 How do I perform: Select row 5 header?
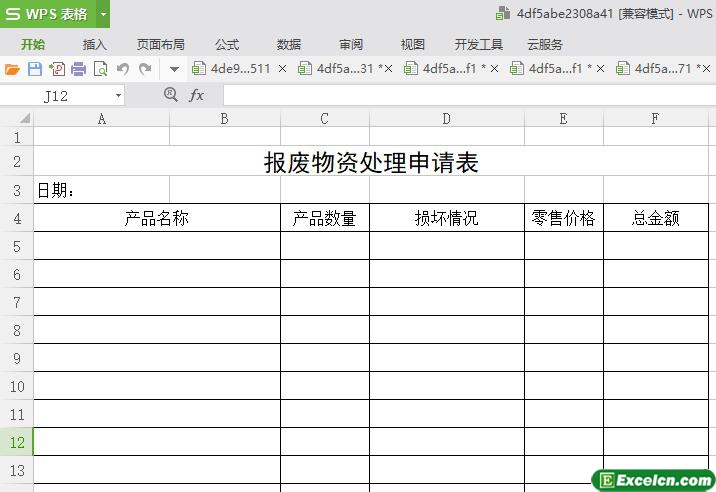coord(17,246)
